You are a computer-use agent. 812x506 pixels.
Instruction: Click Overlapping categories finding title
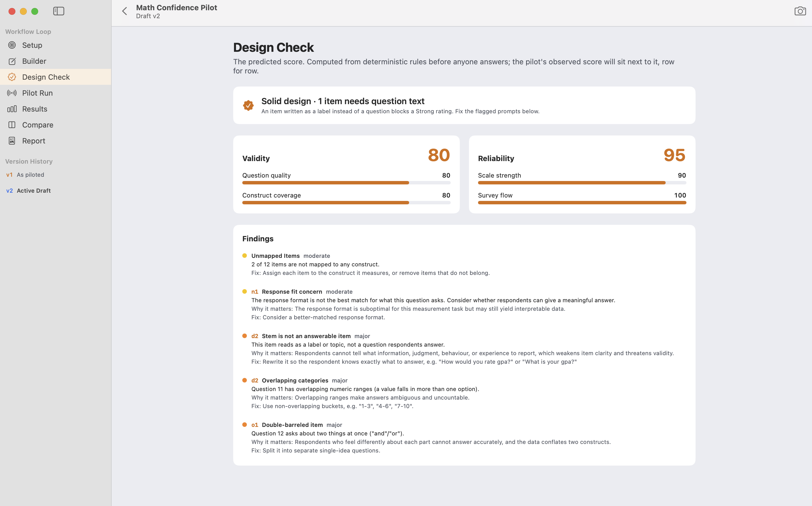(295, 380)
